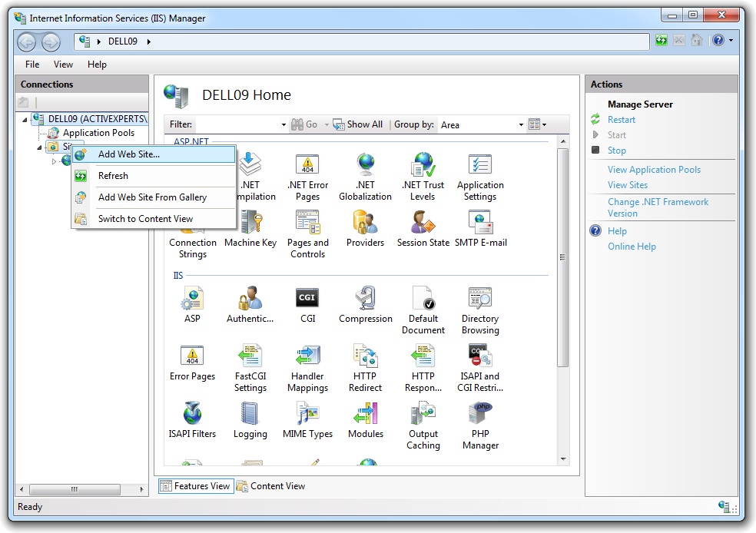Viewport: 756px width, 533px height.
Task: Click the Forward navigation arrow
Action: (x=51, y=42)
